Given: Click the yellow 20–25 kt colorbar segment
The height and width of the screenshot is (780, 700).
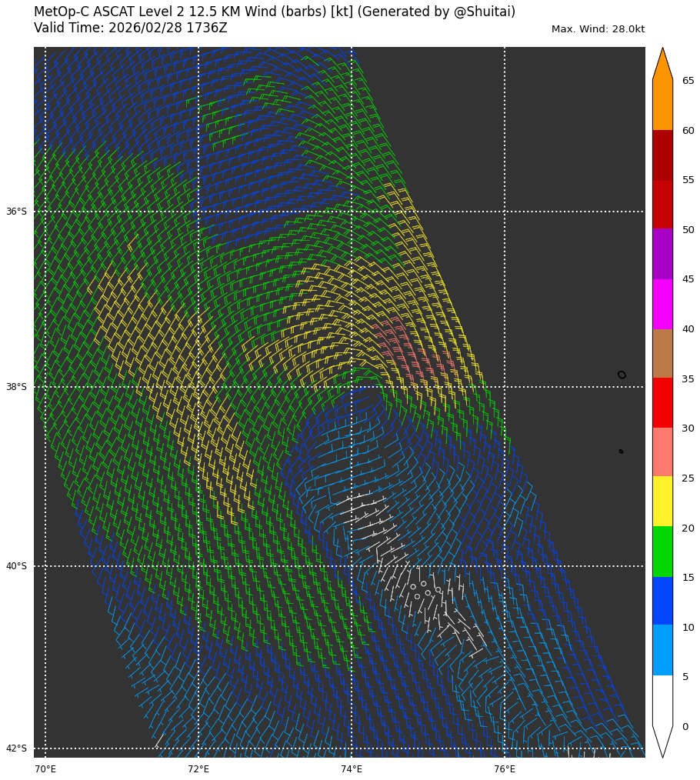Looking at the screenshot, I should [662, 501].
